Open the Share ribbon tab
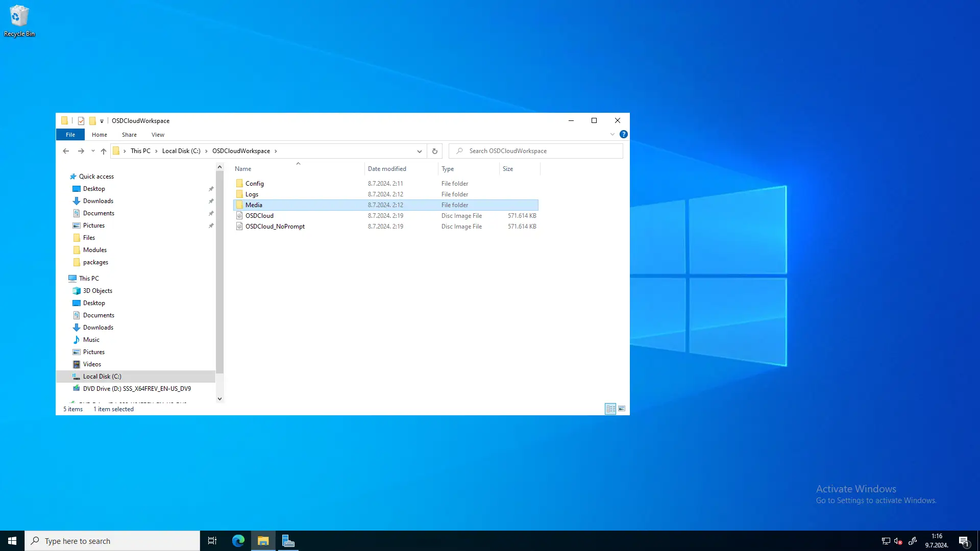Viewport: 980px width, 551px height. pyautogui.click(x=129, y=135)
